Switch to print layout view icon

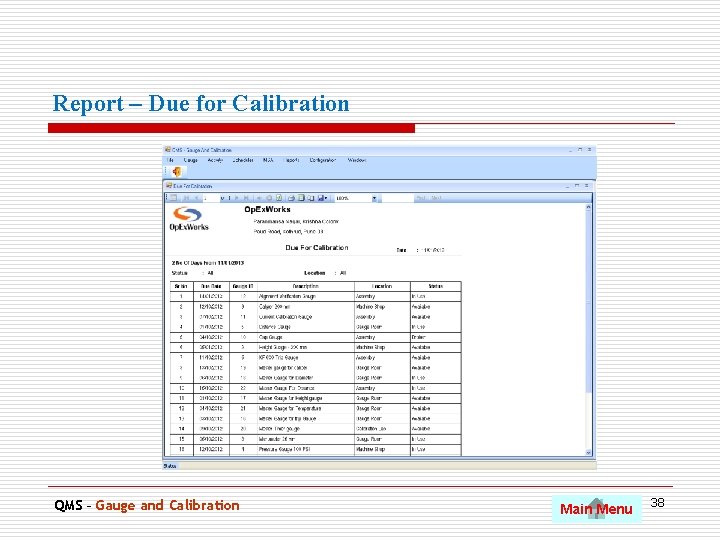click(x=301, y=198)
